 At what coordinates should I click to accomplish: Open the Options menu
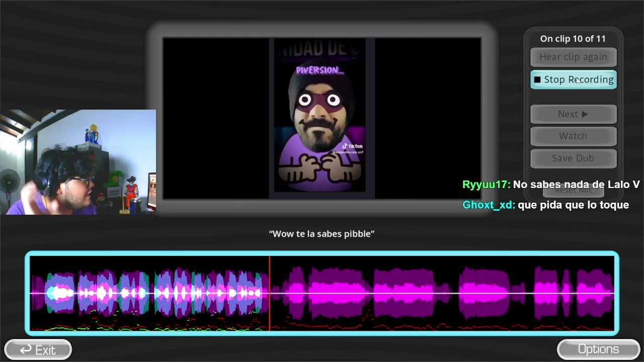(598, 349)
